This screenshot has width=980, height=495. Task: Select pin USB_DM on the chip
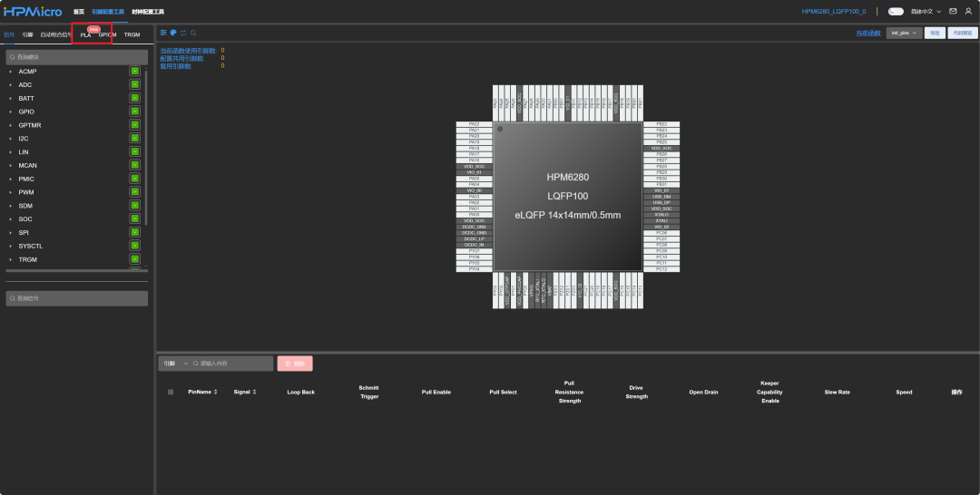[661, 197]
